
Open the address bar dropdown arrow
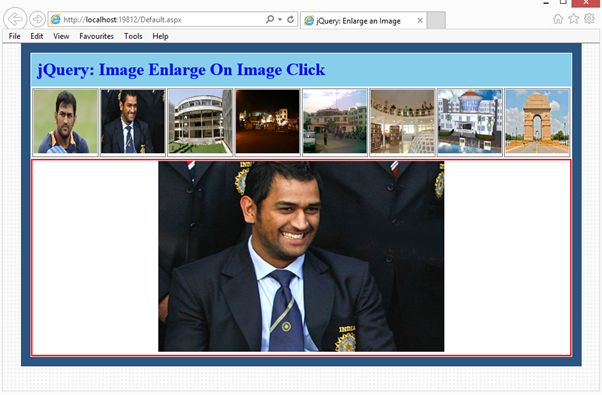(280, 19)
